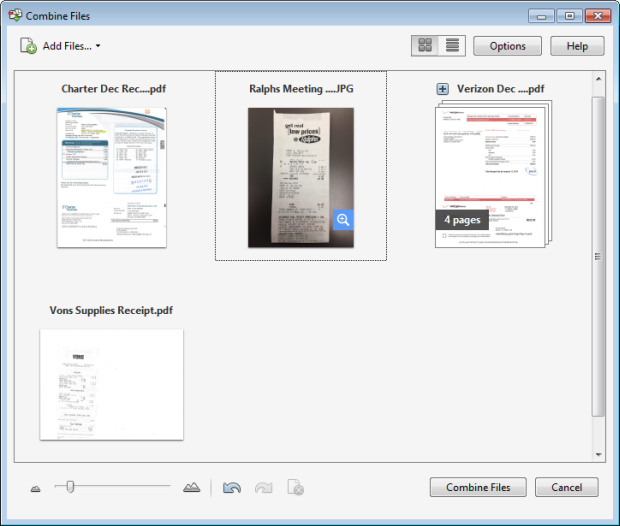Open the Options dialog
Screen dimensions: 620x526
coord(507,46)
